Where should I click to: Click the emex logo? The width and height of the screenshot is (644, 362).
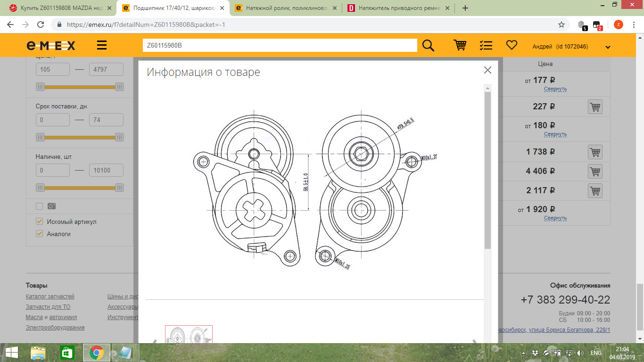pos(51,45)
